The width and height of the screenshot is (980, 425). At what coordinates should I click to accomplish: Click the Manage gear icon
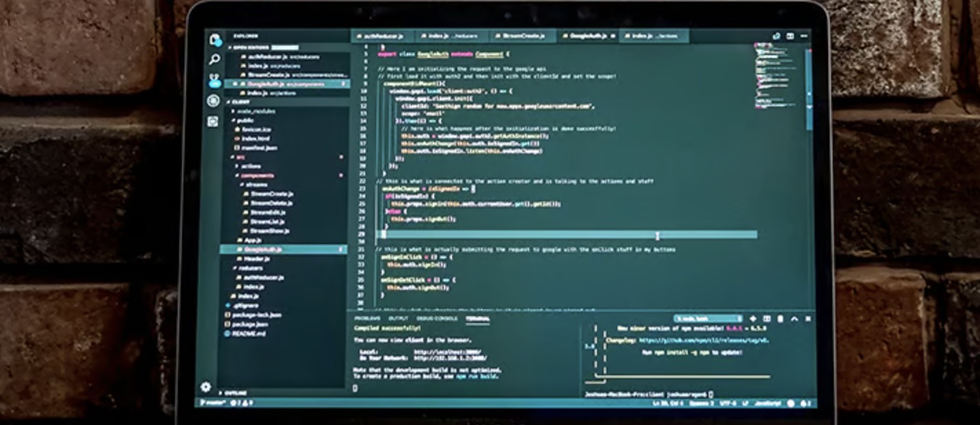205,387
